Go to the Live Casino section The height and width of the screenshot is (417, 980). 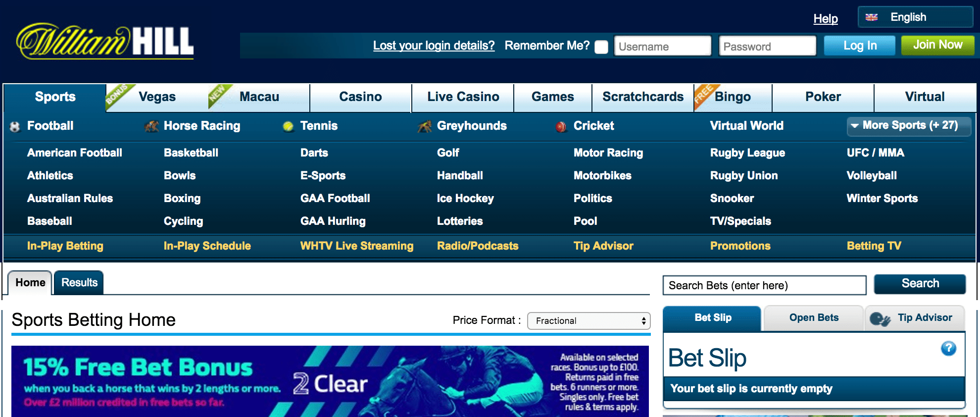coord(463,97)
